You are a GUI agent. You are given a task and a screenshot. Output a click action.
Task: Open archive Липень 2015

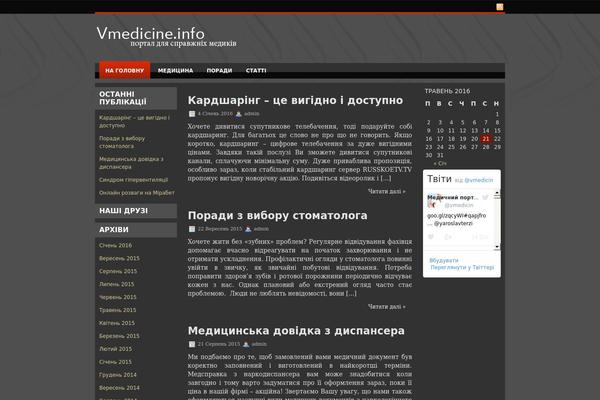116,284
